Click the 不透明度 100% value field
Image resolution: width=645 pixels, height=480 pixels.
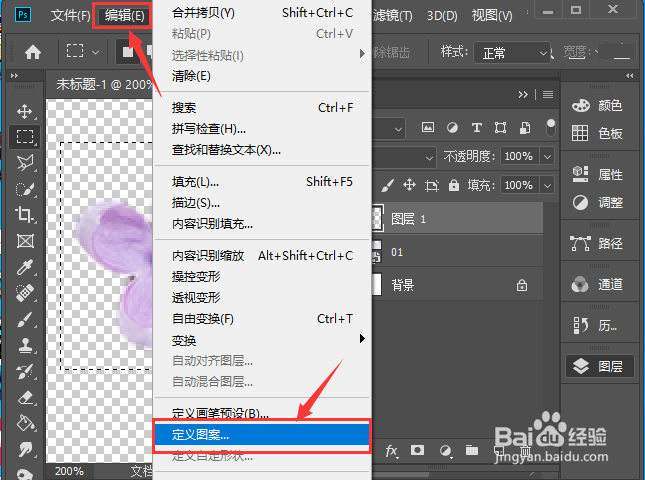(x=520, y=156)
